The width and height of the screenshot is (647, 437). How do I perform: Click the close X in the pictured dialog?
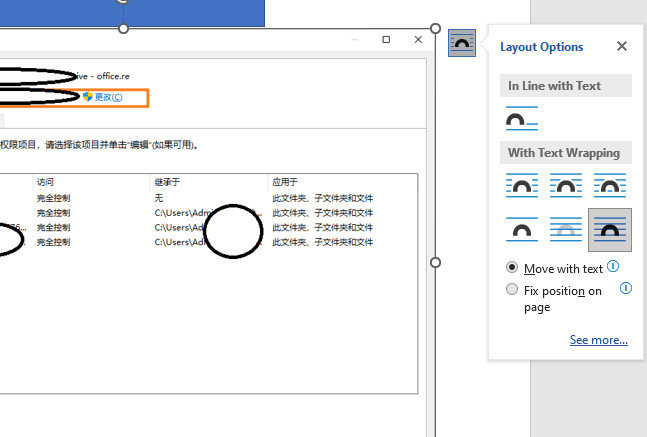click(418, 40)
